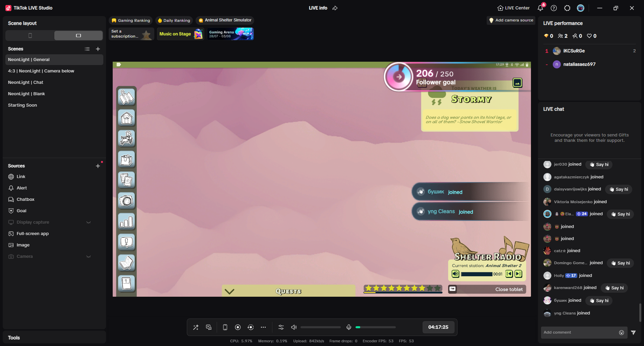Open the magic wand effects tool
Viewport: 644px width, 346px height.
pos(196,327)
